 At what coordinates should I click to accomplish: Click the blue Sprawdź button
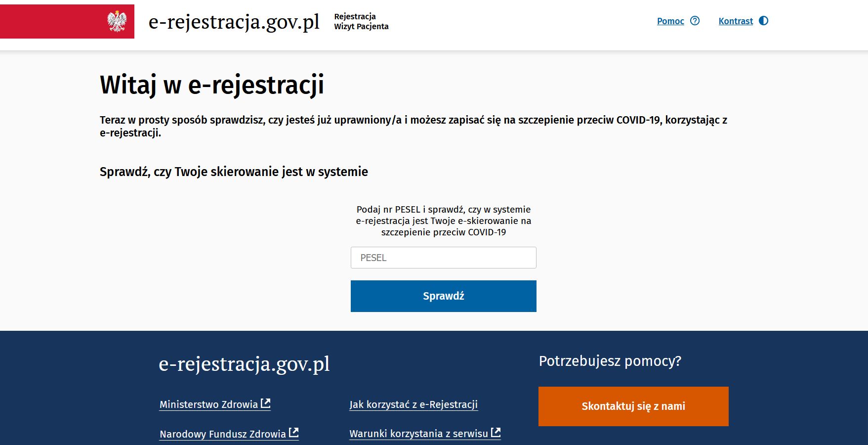(444, 296)
